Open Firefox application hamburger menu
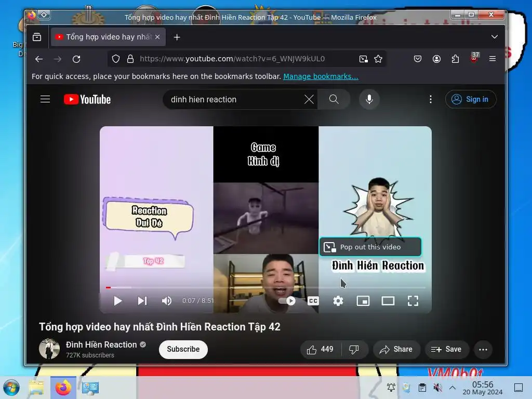 point(493,59)
